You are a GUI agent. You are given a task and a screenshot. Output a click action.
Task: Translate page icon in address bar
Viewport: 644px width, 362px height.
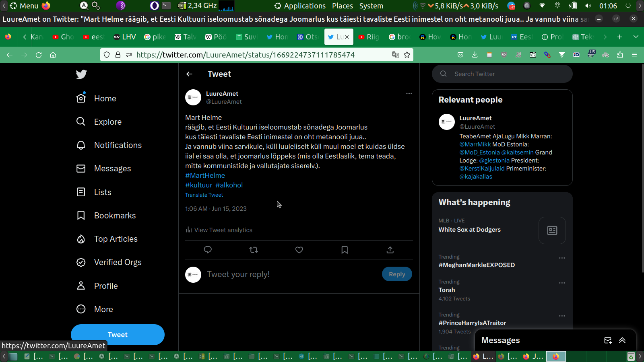click(396, 55)
